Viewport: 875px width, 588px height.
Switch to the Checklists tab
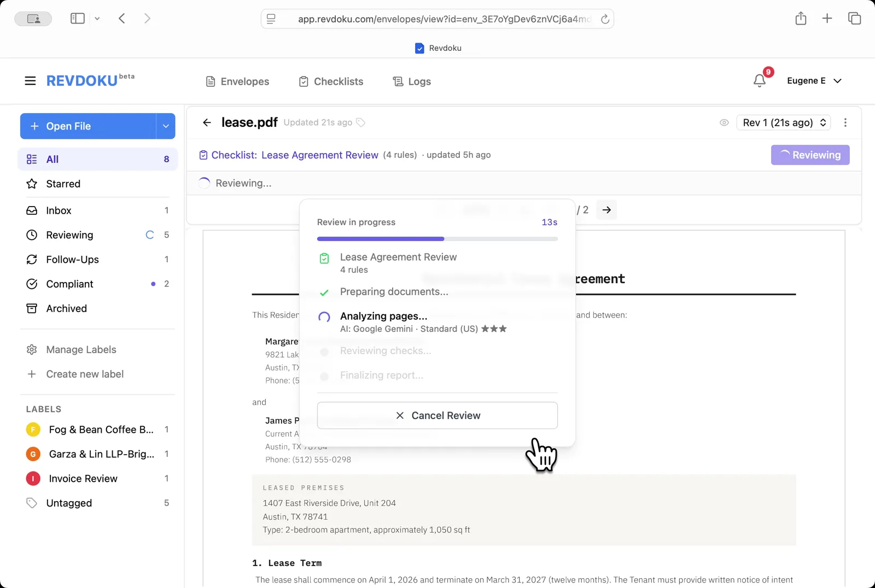331,81
